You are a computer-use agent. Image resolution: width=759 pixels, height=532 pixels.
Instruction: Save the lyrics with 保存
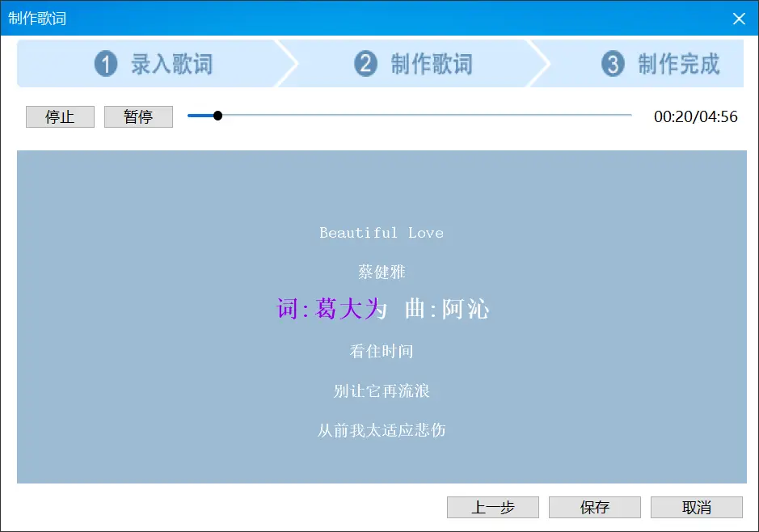pos(594,507)
